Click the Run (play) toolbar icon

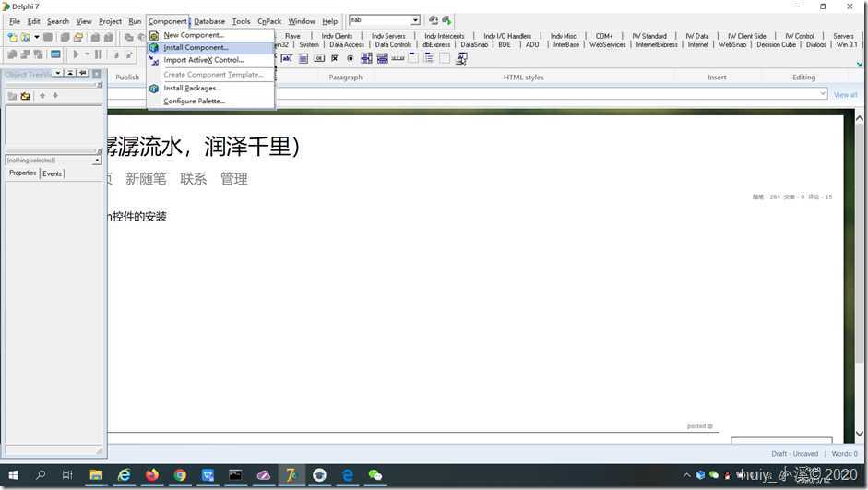(77, 54)
